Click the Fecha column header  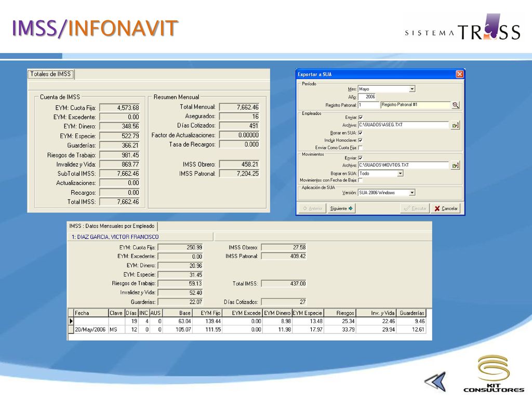91,313
